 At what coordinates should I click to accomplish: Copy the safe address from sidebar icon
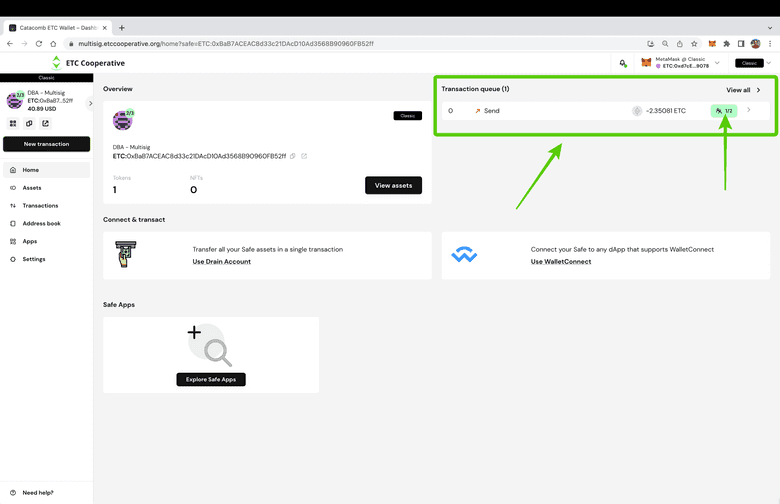click(x=29, y=123)
